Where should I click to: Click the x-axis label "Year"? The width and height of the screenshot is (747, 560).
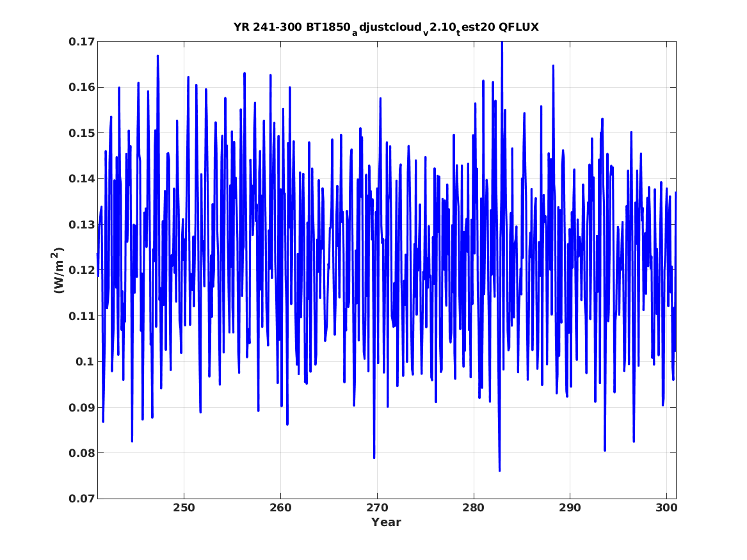coord(387,522)
